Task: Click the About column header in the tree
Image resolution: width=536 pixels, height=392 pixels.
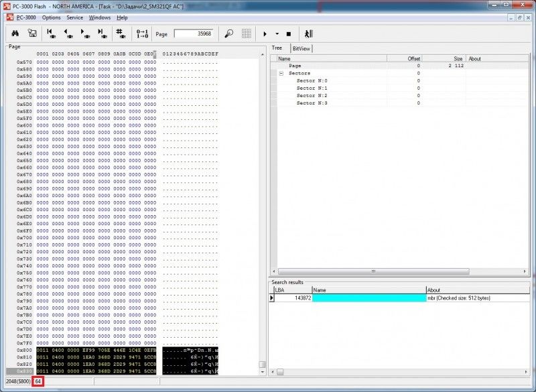Action: pyautogui.click(x=498, y=59)
